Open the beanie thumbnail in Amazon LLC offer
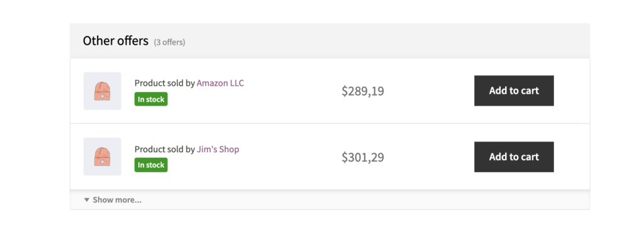Screen dimensions: 644x249 (x=103, y=91)
